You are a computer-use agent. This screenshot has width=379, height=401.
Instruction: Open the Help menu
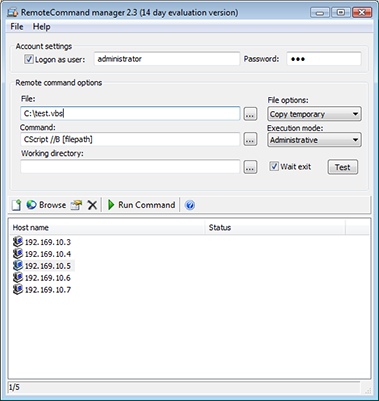point(41,27)
